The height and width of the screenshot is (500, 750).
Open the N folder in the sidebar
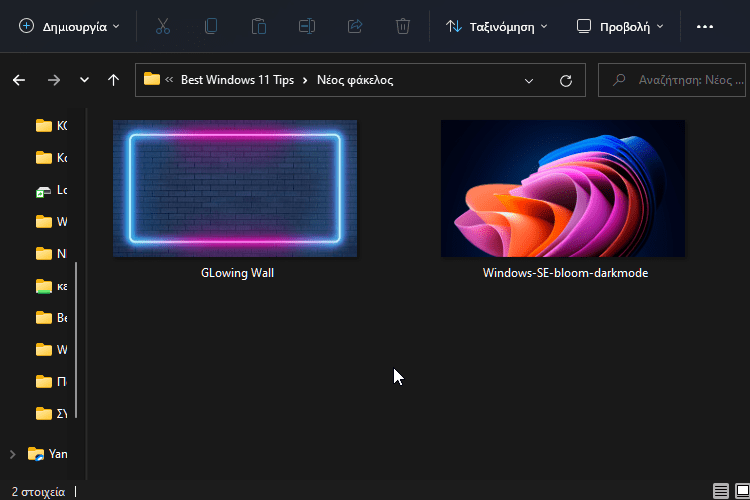[51, 254]
